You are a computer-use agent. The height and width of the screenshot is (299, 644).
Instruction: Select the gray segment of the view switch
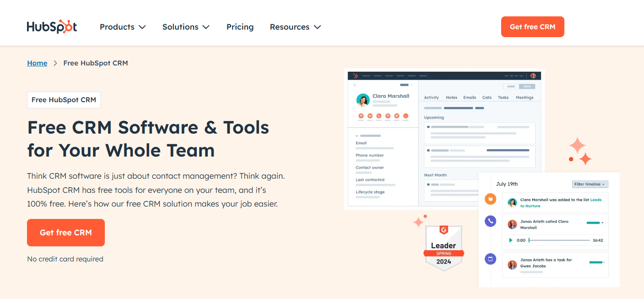(527, 86)
